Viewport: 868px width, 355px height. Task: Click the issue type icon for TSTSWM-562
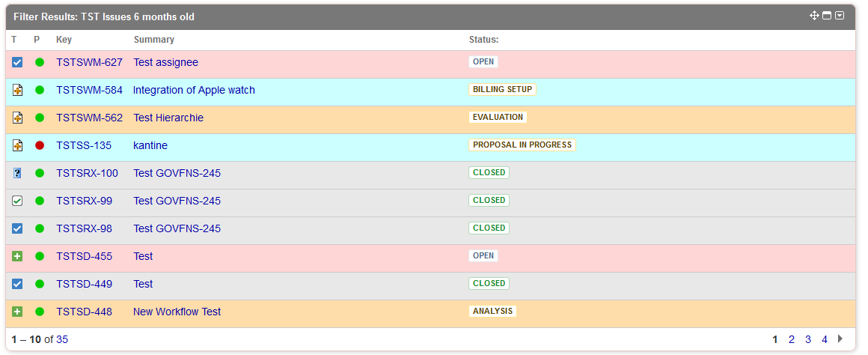point(17,118)
